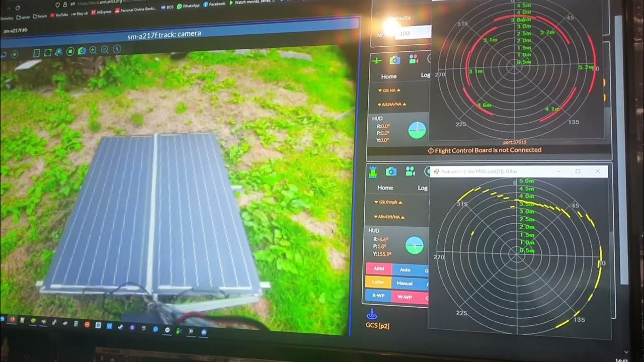
Task: Open camera icon in the lower vehicle panel
Action: click(391, 171)
